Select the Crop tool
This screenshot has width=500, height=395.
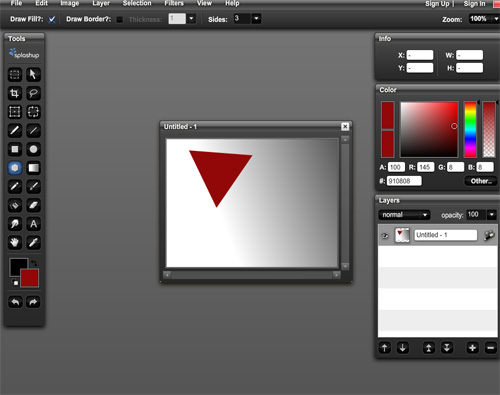coord(15,93)
